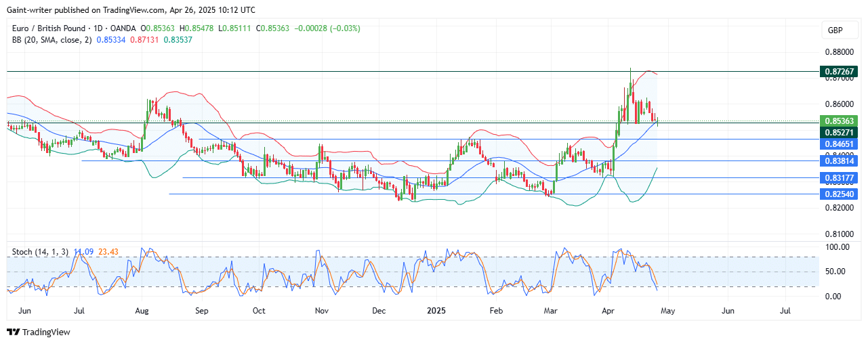Click the Mar label on the time axis
This screenshot has height=344, width=868.
pos(551,311)
